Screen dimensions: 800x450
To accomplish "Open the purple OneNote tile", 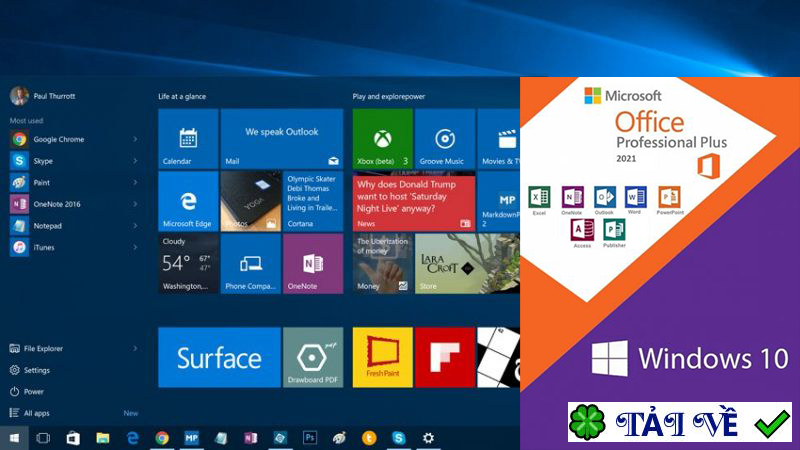I will coord(313,263).
